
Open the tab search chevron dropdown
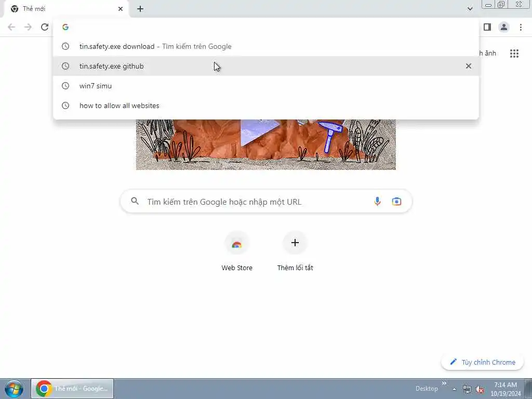pyautogui.click(x=470, y=9)
